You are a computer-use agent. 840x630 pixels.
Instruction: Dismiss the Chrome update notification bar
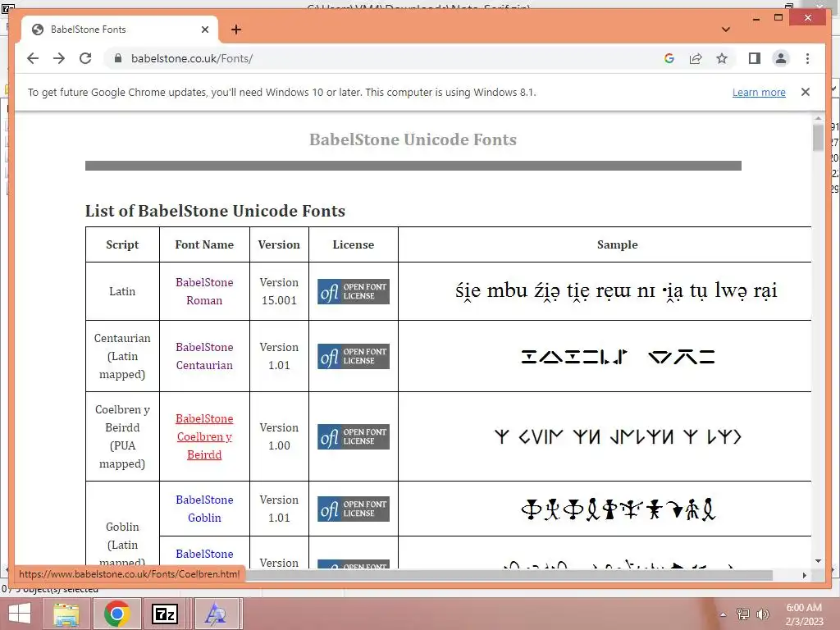point(806,92)
